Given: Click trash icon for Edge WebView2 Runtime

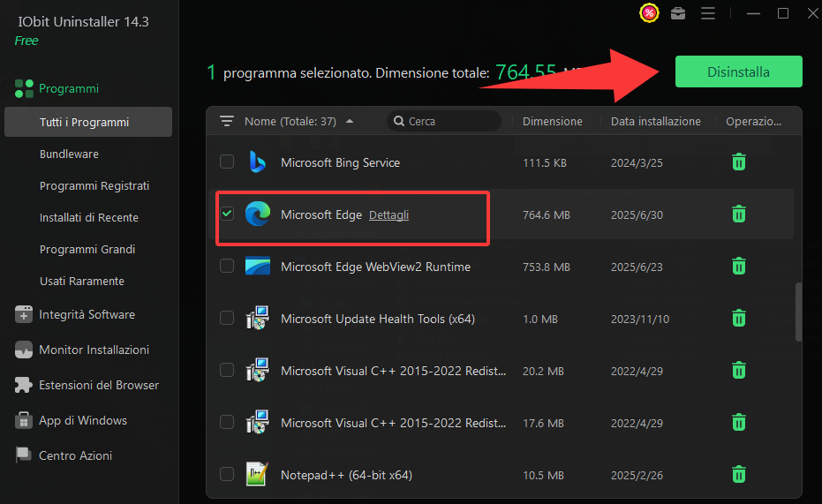Looking at the screenshot, I should 739,267.
